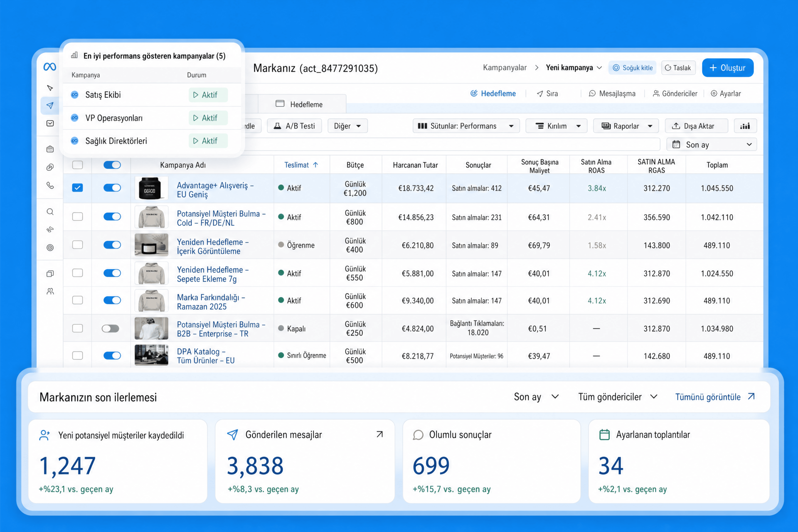This screenshot has height=532, width=798.
Task: Open the Sütunlar: Performans dropdown
Action: click(466, 126)
